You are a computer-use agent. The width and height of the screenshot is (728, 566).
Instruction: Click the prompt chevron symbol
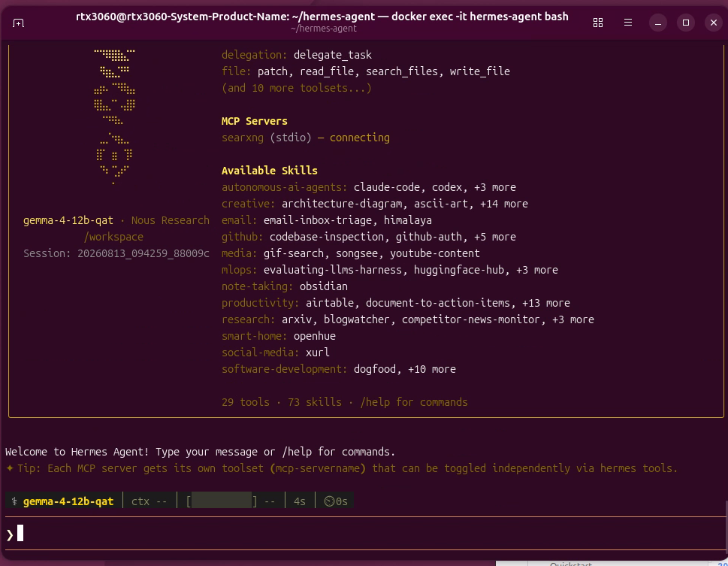pos(10,535)
